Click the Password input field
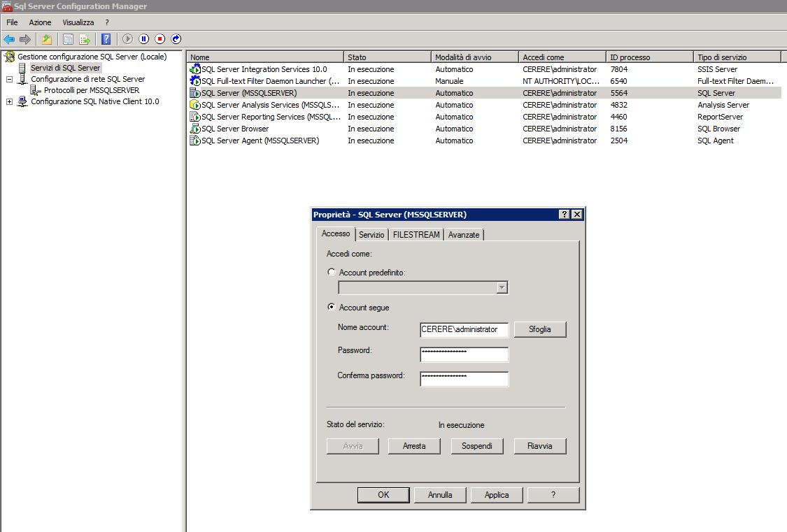This screenshot has height=532, width=787. pos(464,354)
